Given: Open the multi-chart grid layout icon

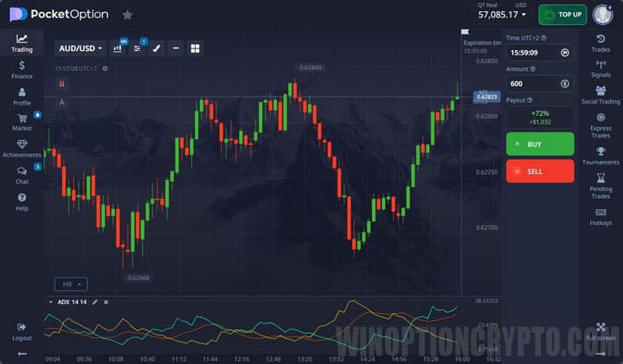Looking at the screenshot, I should pyautogui.click(x=195, y=48).
